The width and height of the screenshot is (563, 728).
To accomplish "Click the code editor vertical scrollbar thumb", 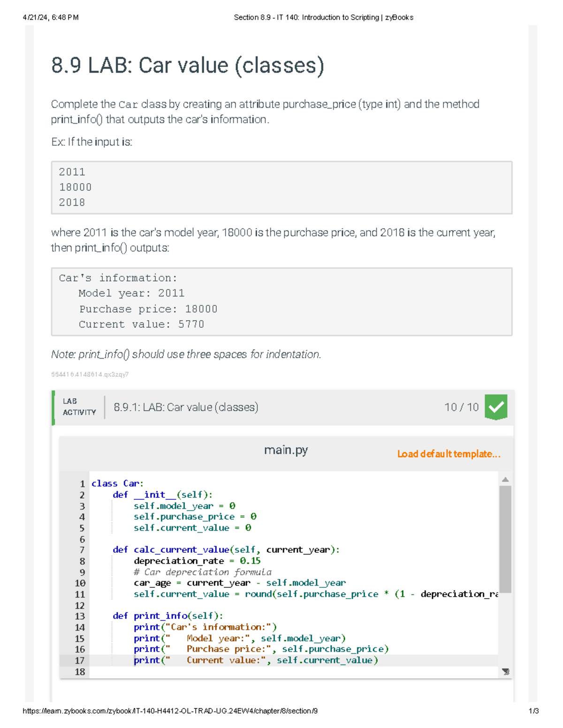I will [x=505, y=539].
